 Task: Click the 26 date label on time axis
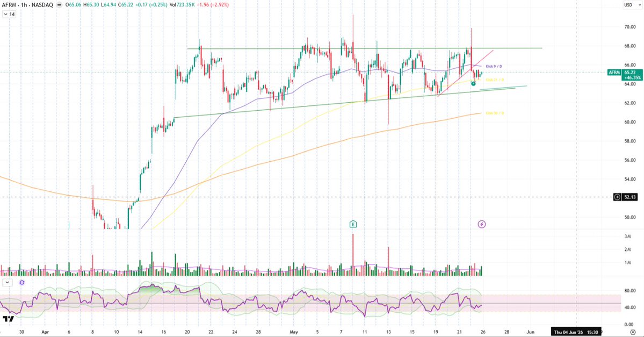(483, 332)
